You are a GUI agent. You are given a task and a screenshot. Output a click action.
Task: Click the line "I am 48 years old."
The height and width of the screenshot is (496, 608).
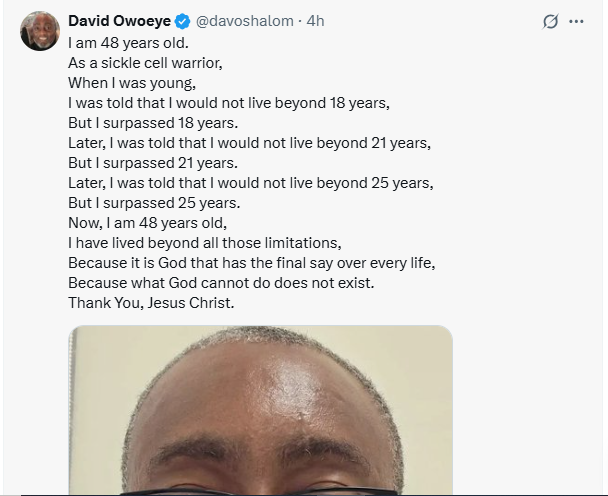point(130,44)
